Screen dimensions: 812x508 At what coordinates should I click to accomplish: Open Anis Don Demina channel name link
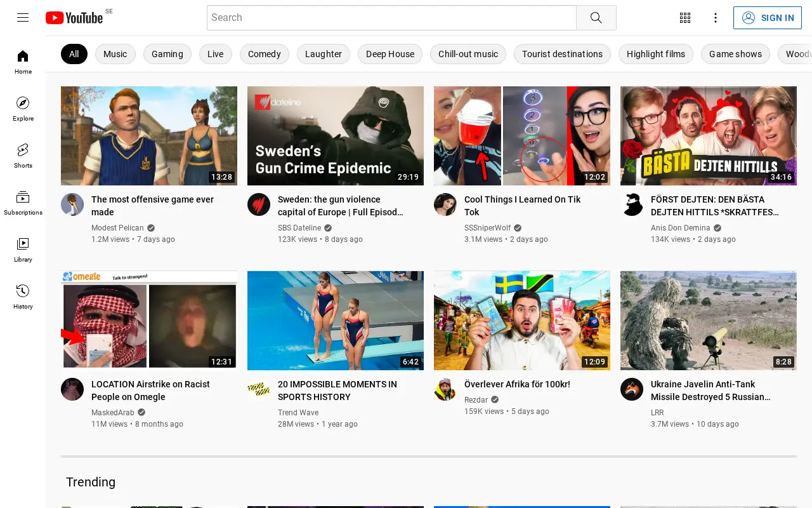tap(681, 228)
